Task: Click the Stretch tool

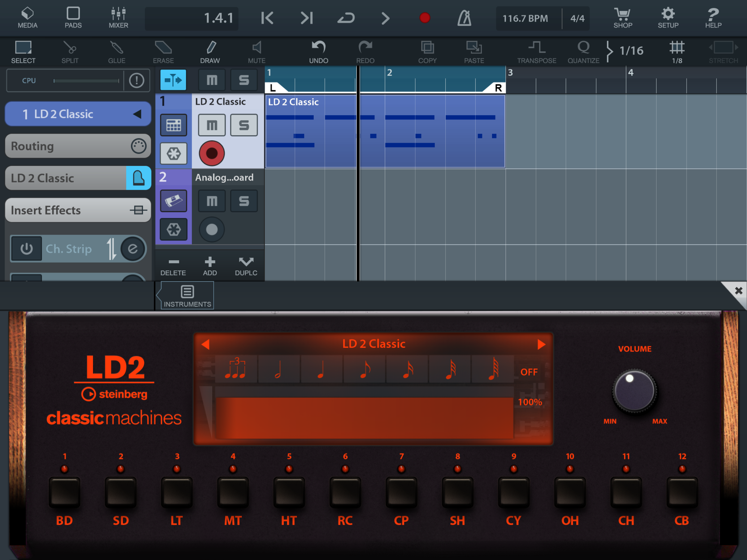Action: (723, 52)
